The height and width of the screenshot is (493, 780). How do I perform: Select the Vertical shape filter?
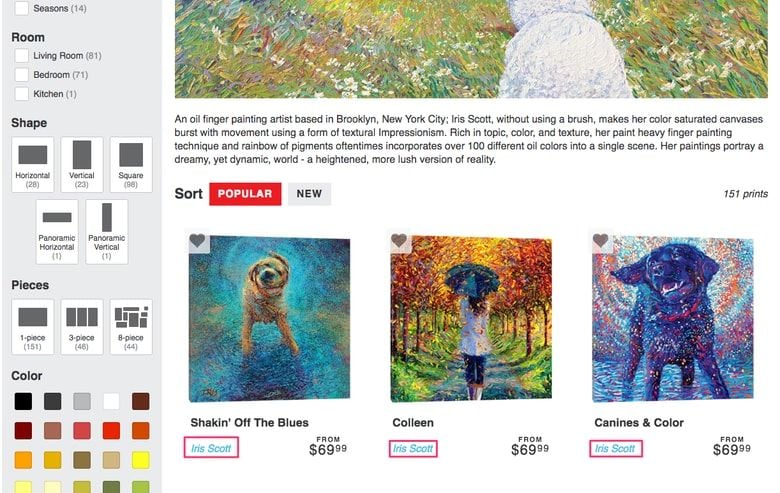[x=82, y=165]
